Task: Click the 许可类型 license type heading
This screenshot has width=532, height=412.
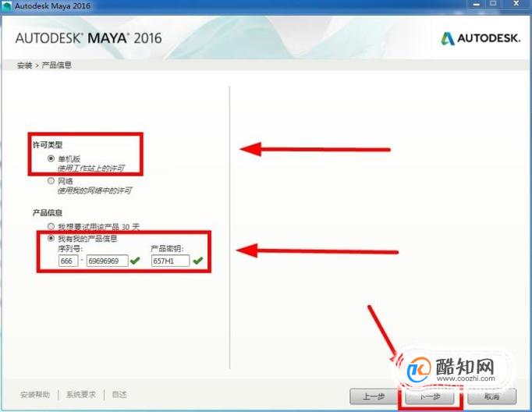Action: (x=48, y=145)
